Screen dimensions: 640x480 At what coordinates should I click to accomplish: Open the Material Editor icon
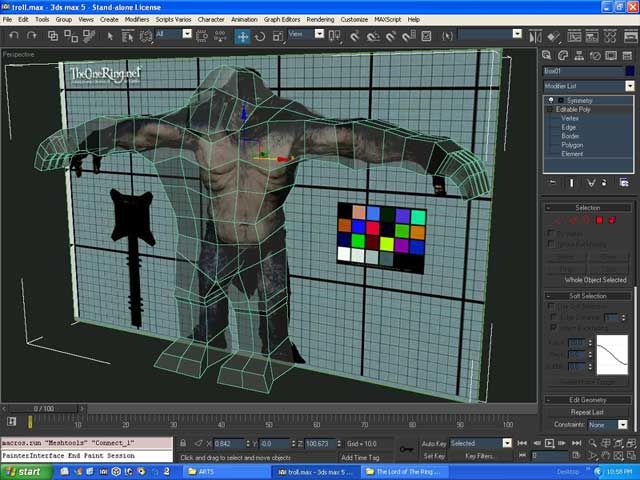tap(610, 37)
